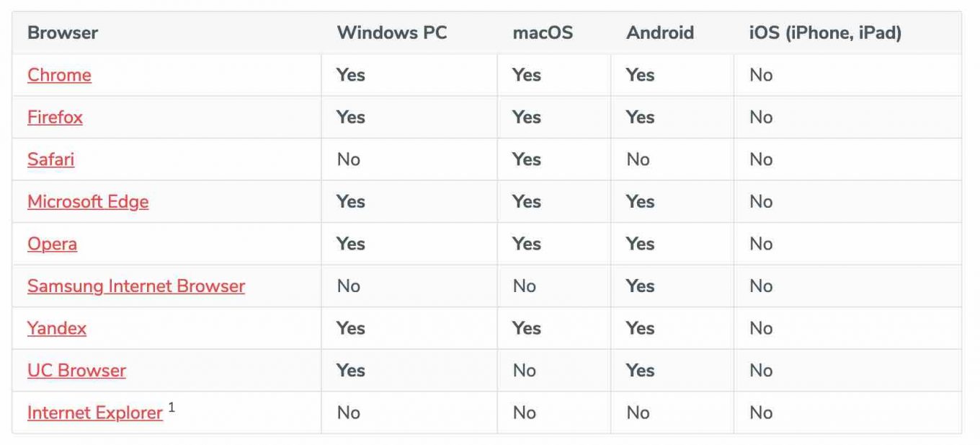Visit the UC Browser link
The image size is (980, 445).
76,370
